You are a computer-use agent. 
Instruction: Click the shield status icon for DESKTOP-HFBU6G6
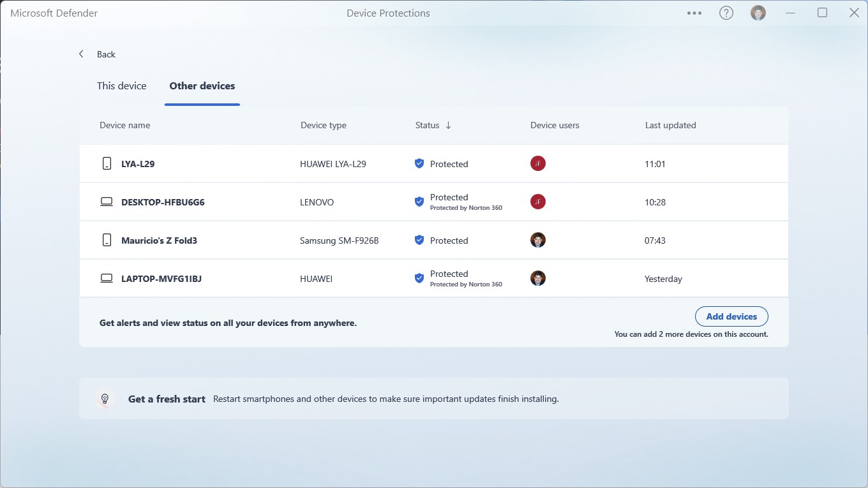coord(419,202)
